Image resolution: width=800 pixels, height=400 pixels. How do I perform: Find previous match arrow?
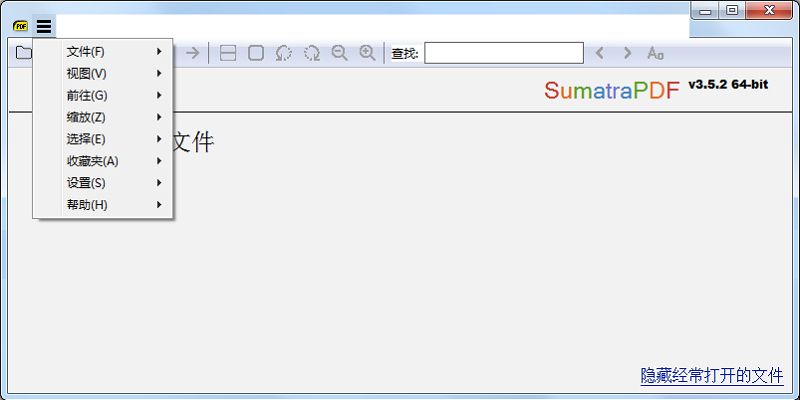pos(600,53)
